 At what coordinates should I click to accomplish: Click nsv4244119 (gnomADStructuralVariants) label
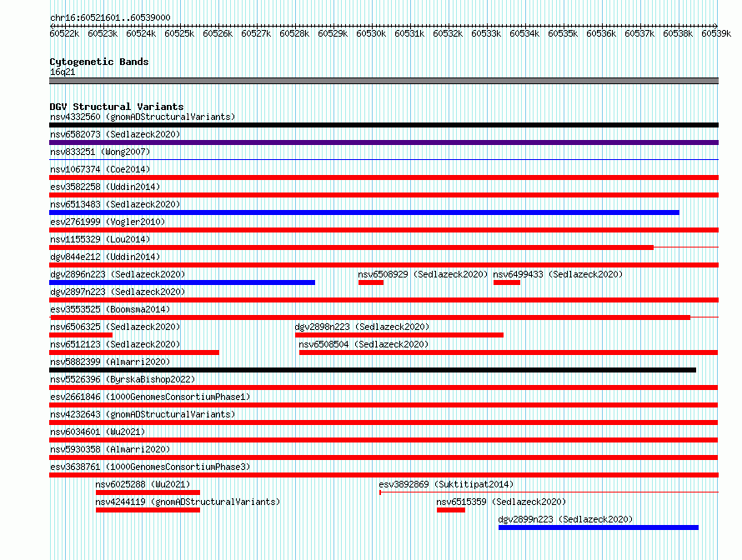188,502
